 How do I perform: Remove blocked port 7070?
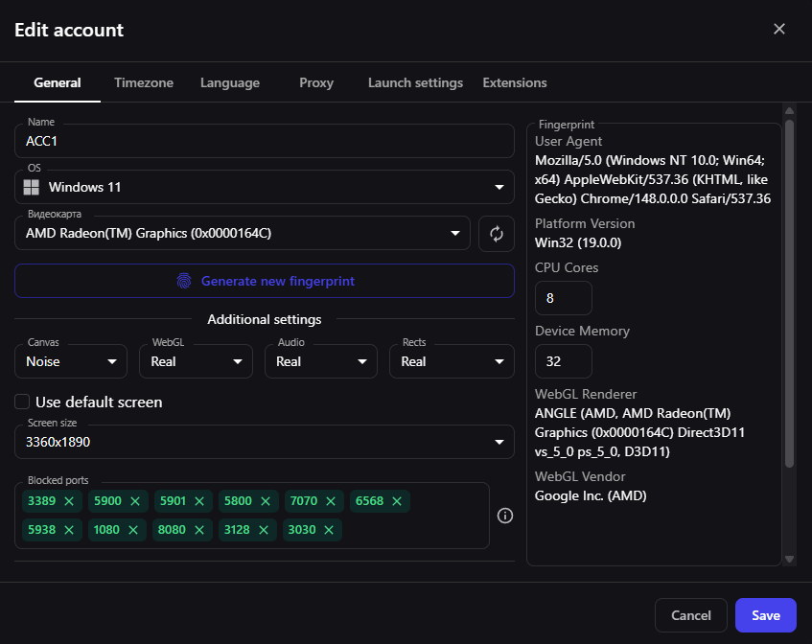click(331, 501)
